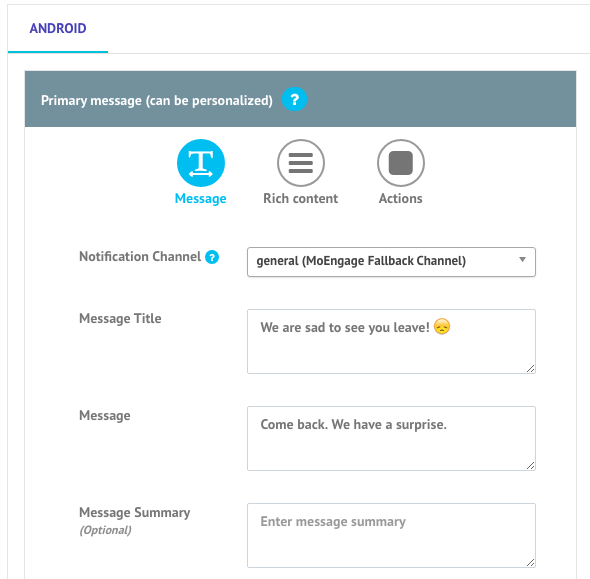Show help for Primary message header
This screenshot has width=590, height=579.
coord(294,99)
